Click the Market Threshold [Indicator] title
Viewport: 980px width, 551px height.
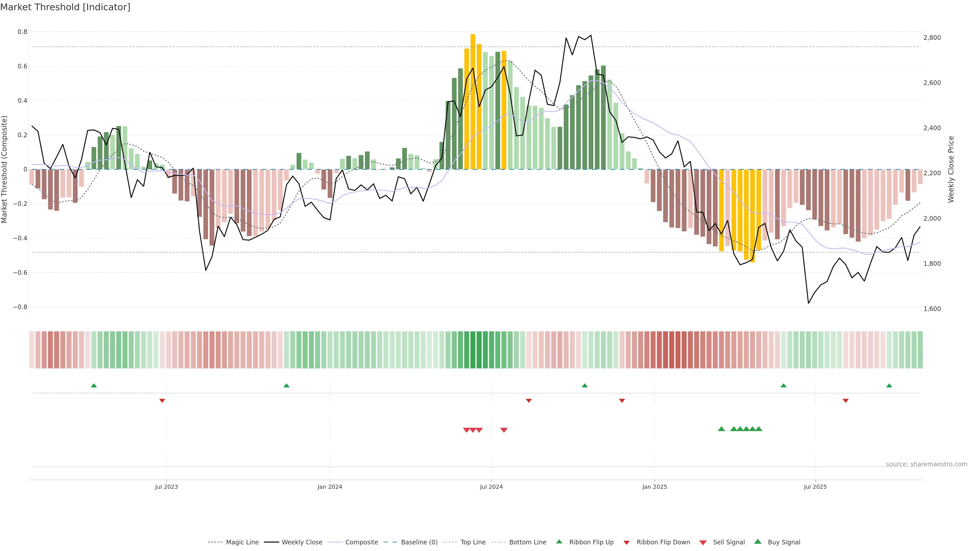tap(65, 7)
